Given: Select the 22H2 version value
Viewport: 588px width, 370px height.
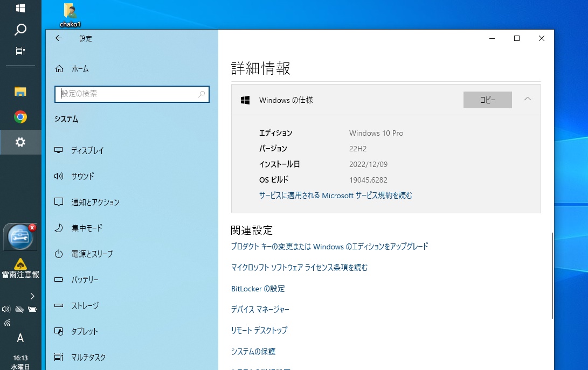Looking at the screenshot, I should pos(358,149).
